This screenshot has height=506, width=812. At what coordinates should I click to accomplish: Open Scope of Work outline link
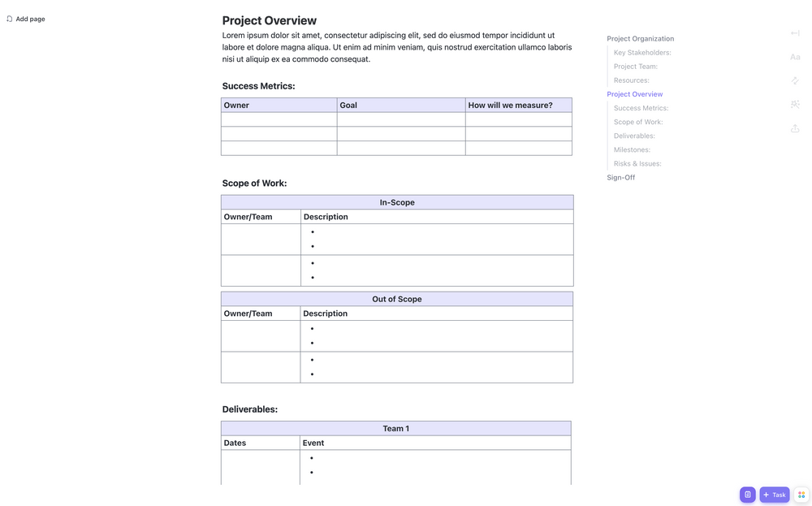[638, 122]
